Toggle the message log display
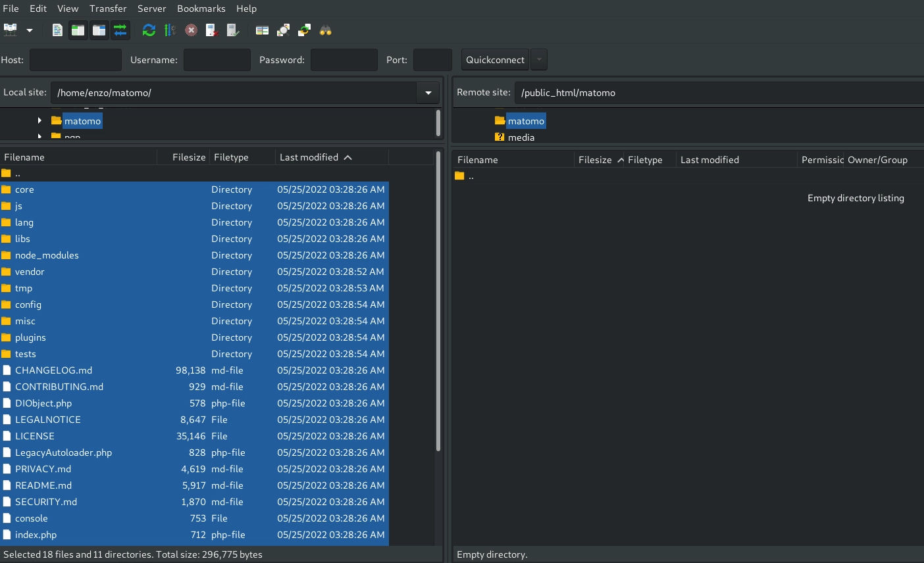The image size is (924, 563). pos(57,30)
